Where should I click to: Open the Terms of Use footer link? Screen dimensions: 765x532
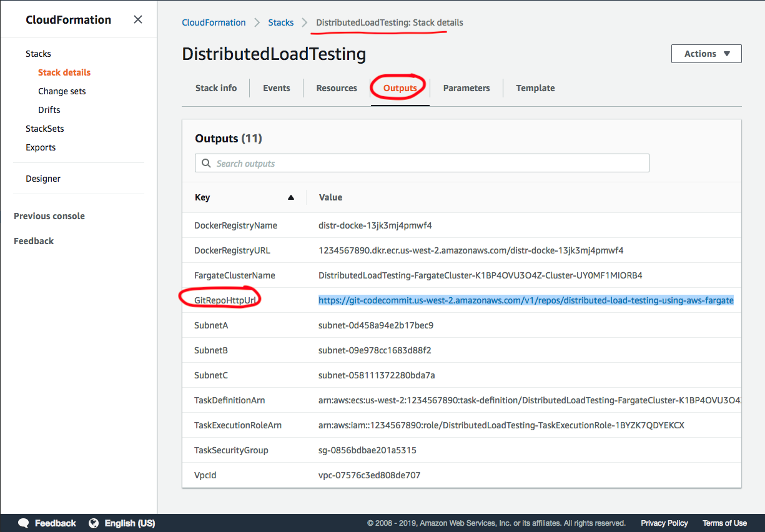724,523
